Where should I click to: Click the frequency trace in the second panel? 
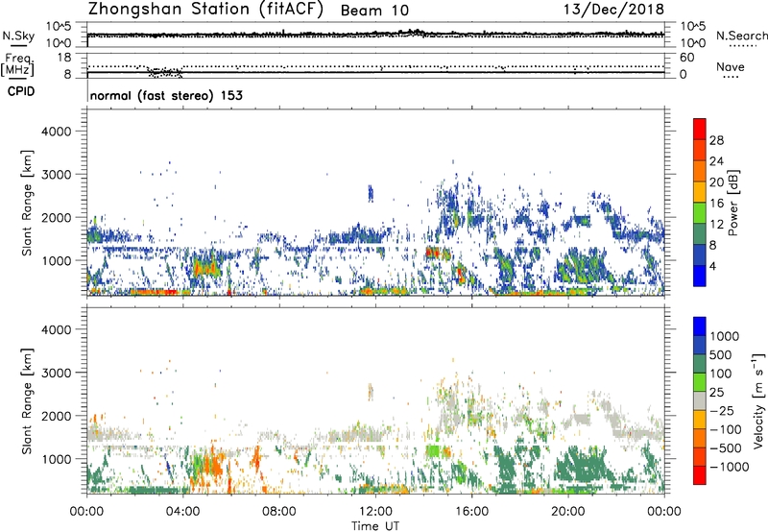coord(375,72)
